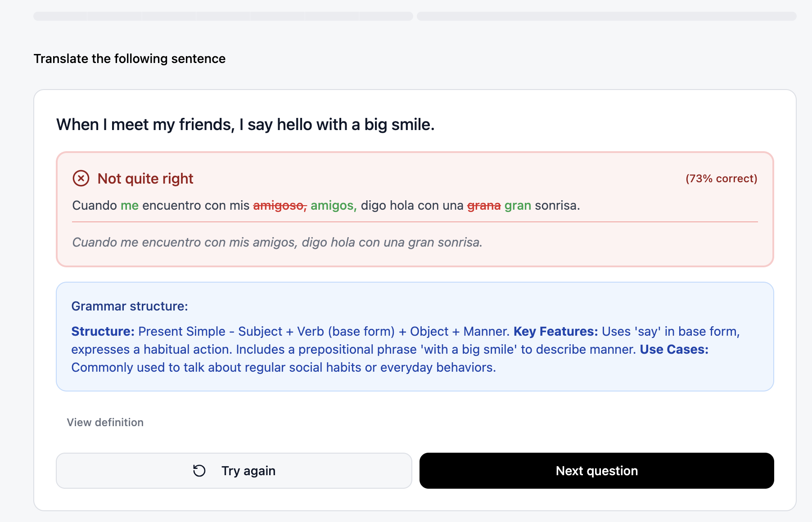Viewport: 812px width, 522px height.
Task: Click the red error circle icon
Action: point(81,178)
